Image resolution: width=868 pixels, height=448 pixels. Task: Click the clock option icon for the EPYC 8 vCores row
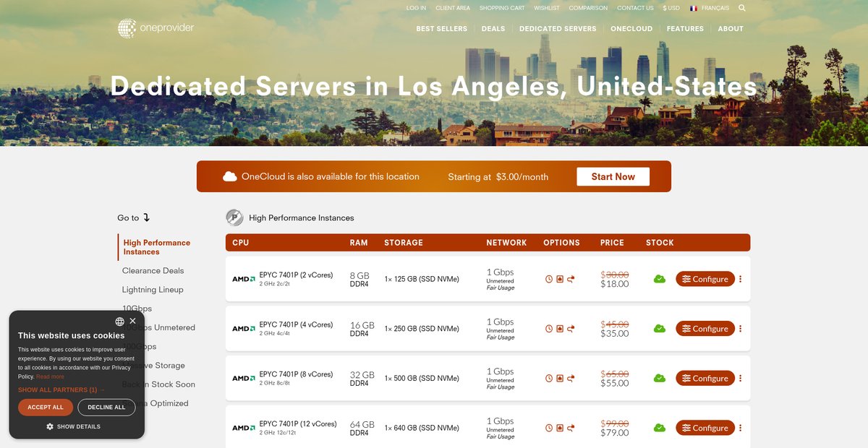click(x=549, y=378)
